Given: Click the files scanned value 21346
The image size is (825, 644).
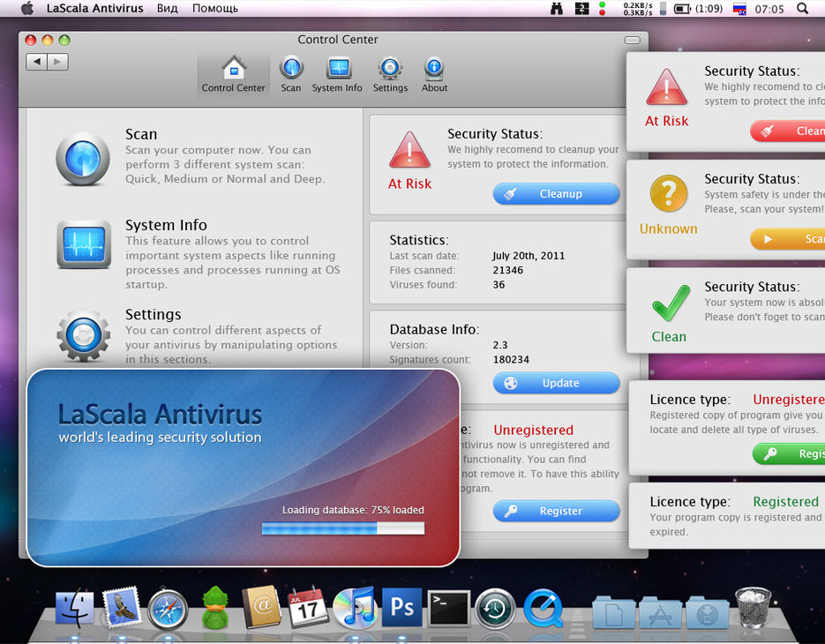Looking at the screenshot, I should [x=507, y=270].
